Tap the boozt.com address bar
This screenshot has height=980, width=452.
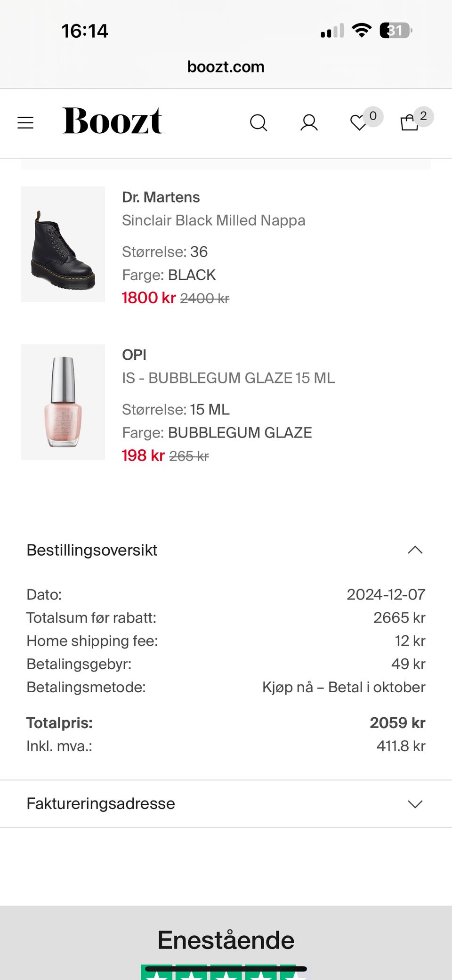(x=226, y=67)
